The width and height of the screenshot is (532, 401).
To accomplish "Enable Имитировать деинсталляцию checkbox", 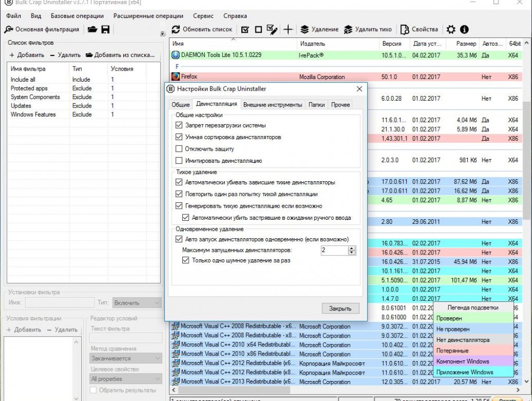I will (x=179, y=161).
